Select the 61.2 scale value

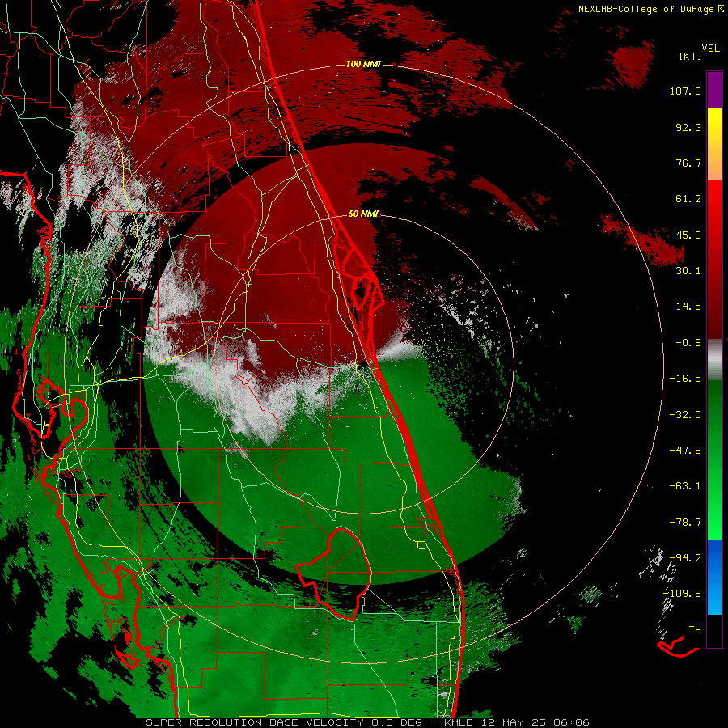tap(688, 199)
